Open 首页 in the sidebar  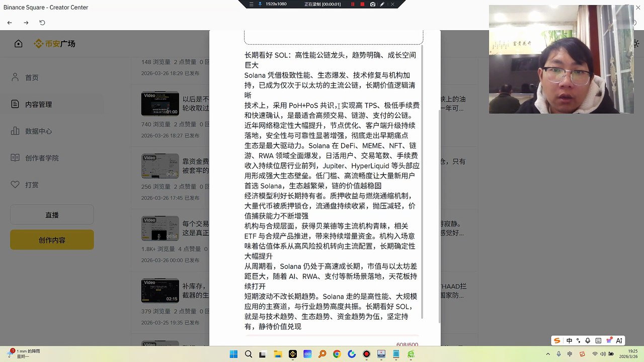[x=32, y=77]
